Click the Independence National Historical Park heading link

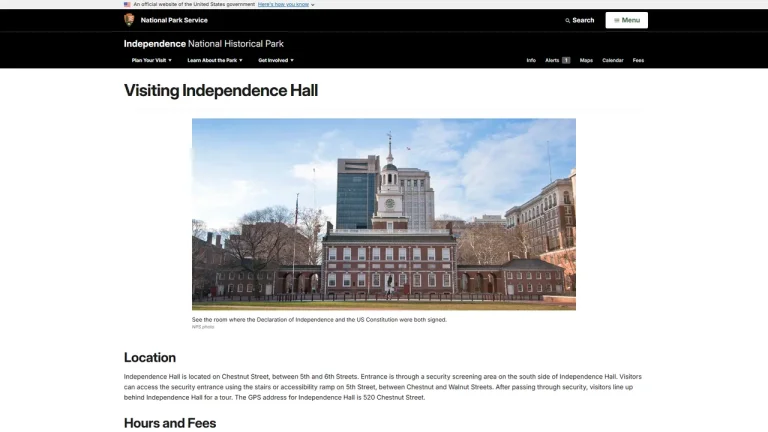point(203,44)
